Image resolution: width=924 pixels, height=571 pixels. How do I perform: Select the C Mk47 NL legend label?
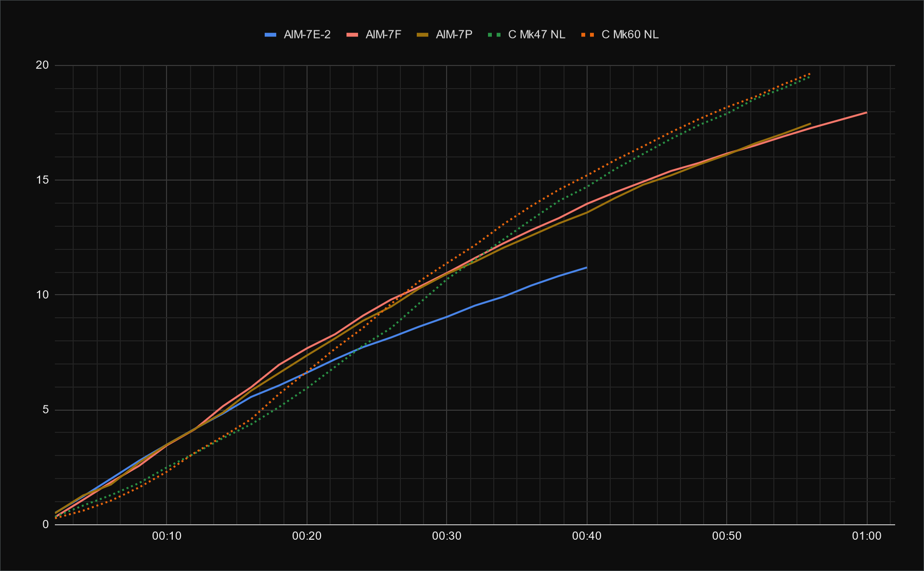click(x=536, y=35)
